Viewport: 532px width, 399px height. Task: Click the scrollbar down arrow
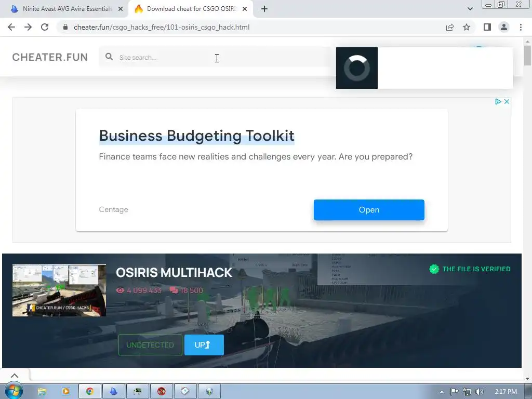527,378
